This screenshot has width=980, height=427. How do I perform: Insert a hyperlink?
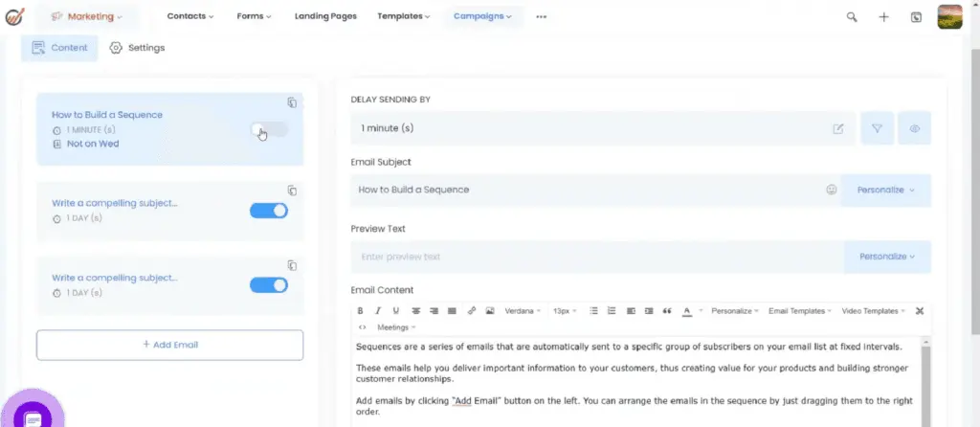pos(472,311)
